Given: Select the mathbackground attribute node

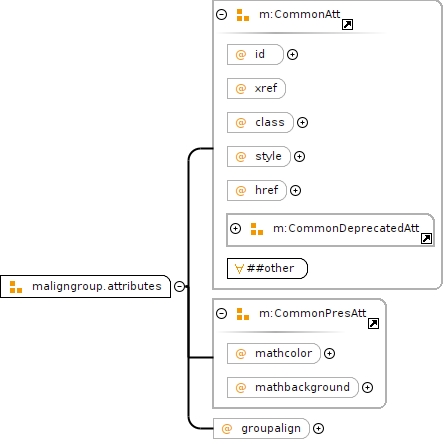Looking at the screenshot, I should [293, 387].
